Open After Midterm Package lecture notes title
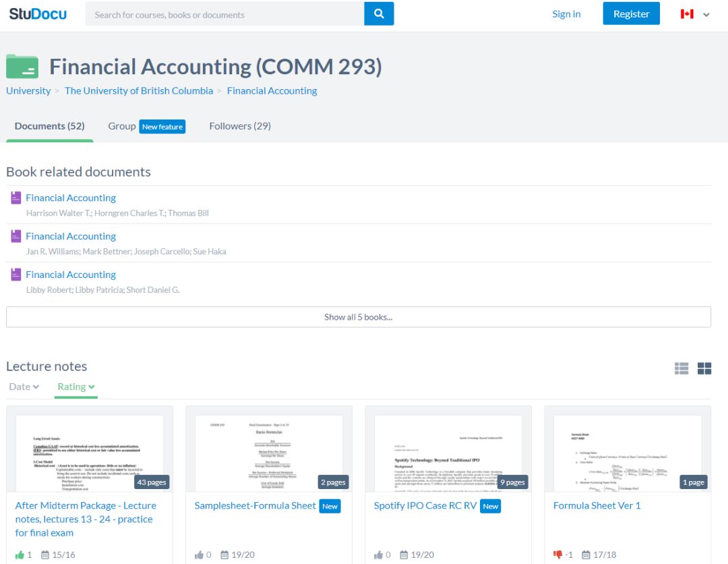The height and width of the screenshot is (564, 728). coord(86,519)
